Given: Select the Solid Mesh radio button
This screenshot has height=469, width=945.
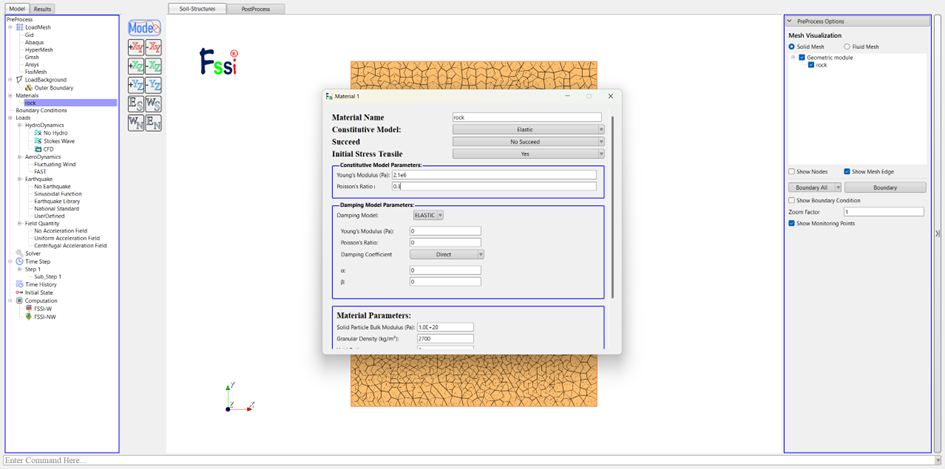Looking at the screenshot, I should click(792, 46).
